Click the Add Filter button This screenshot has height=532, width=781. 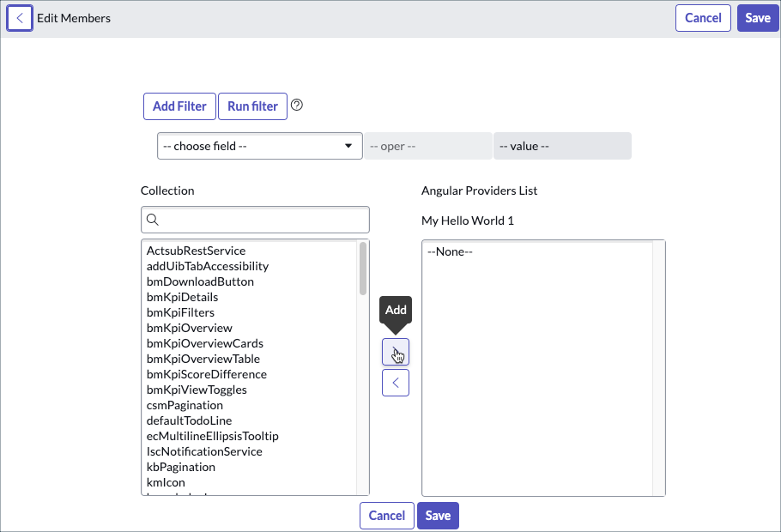(179, 106)
